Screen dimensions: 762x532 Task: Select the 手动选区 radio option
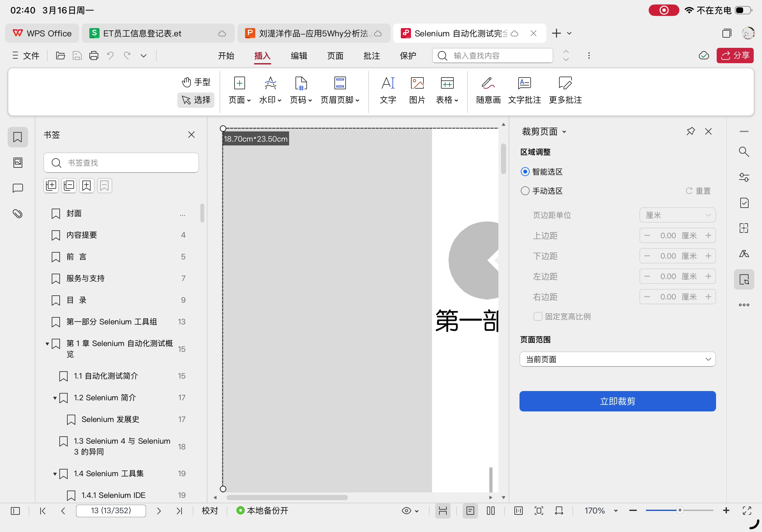pyautogui.click(x=525, y=191)
